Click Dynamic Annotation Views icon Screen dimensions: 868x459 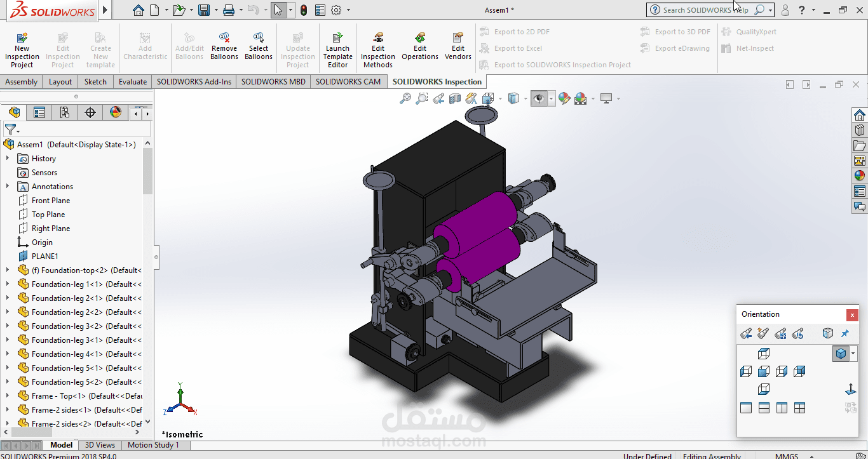[x=471, y=98]
